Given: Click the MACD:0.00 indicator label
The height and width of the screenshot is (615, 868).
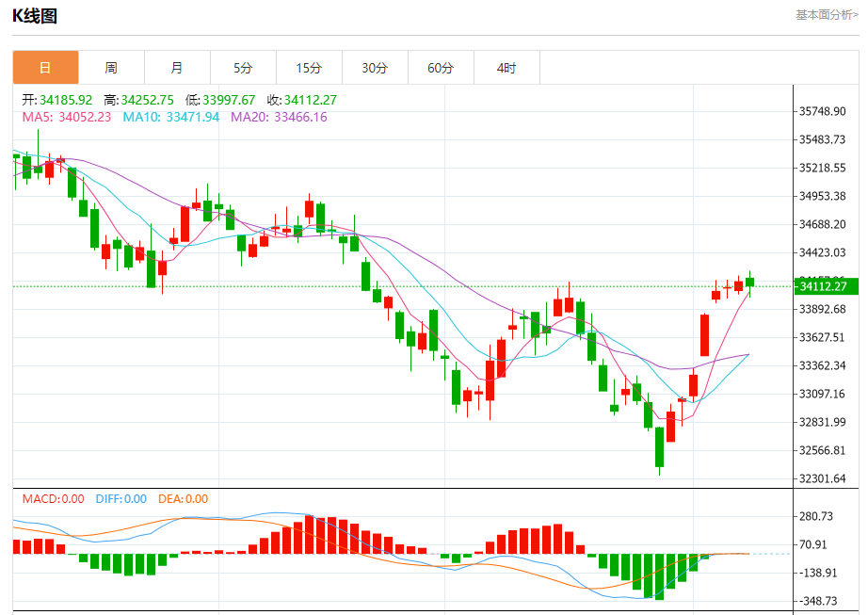Looking at the screenshot, I should click(x=53, y=499).
